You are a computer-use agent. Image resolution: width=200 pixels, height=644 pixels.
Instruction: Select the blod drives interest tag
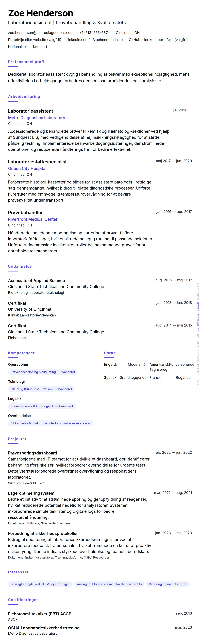(109, 584)
